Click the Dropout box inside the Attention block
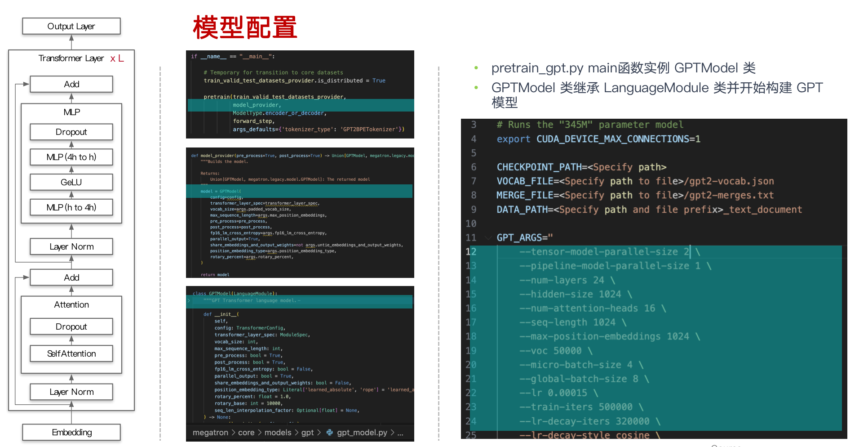This screenshot has height=447, width=868. 71,326
